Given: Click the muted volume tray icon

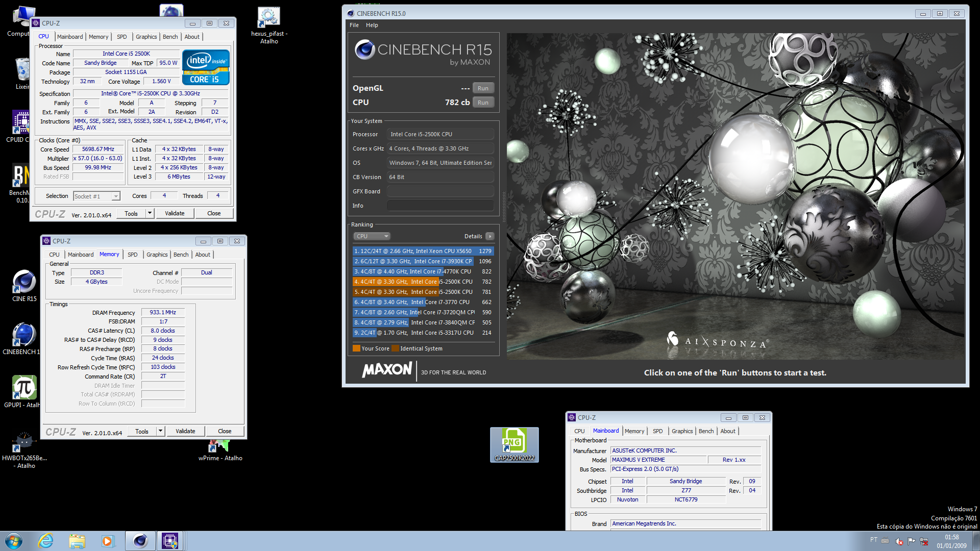Looking at the screenshot, I should [898, 541].
